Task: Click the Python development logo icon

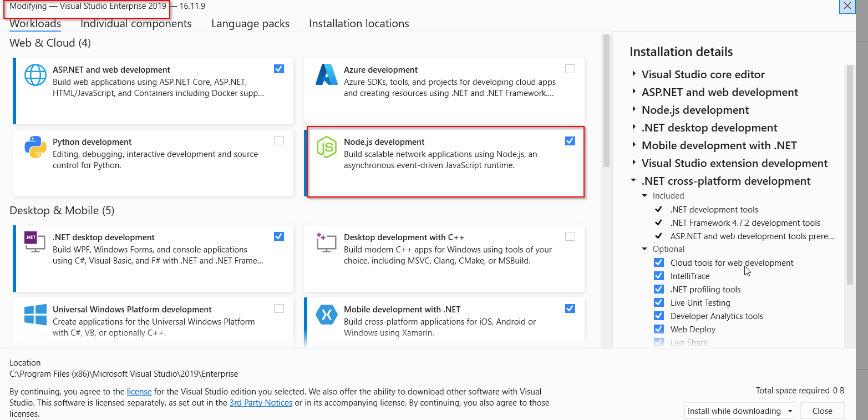Action: 35,147
